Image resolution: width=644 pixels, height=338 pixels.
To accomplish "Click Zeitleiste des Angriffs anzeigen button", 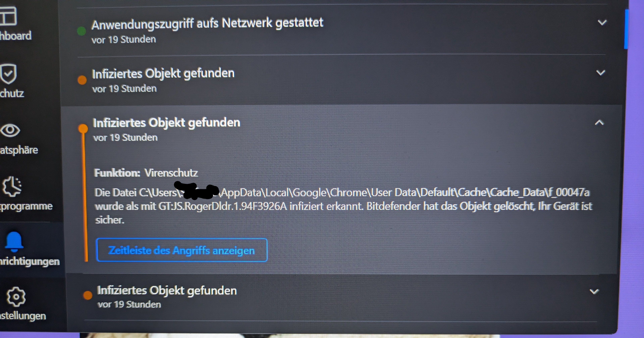I will 181,250.
